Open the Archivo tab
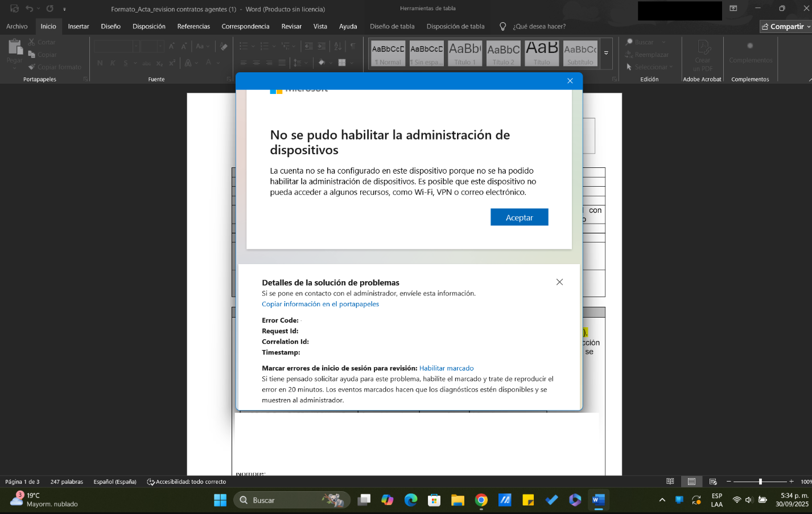This screenshot has width=812, height=514. coord(17,26)
